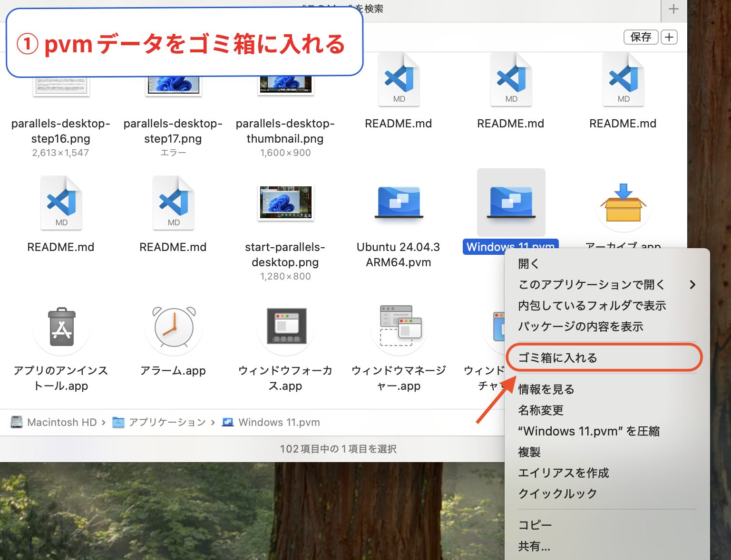Click the アラーム.app clock icon
The image size is (731, 560).
174,327
